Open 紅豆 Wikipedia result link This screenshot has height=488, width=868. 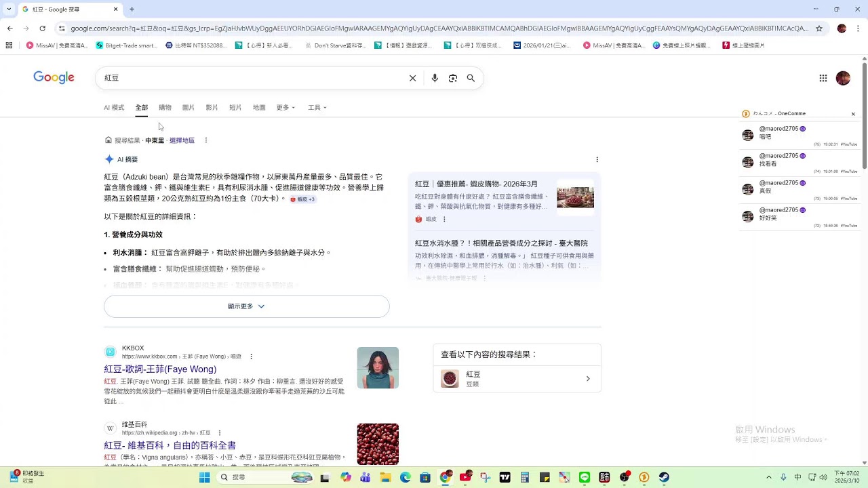click(x=170, y=445)
